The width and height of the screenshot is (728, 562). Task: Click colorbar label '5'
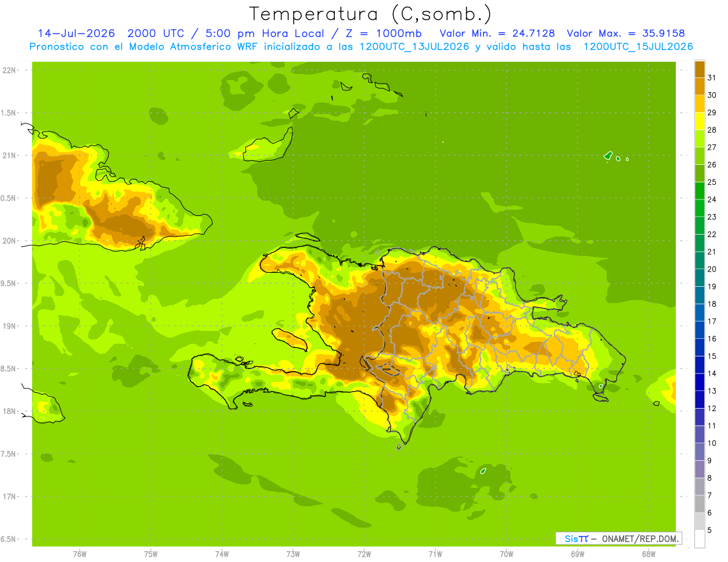point(709,530)
